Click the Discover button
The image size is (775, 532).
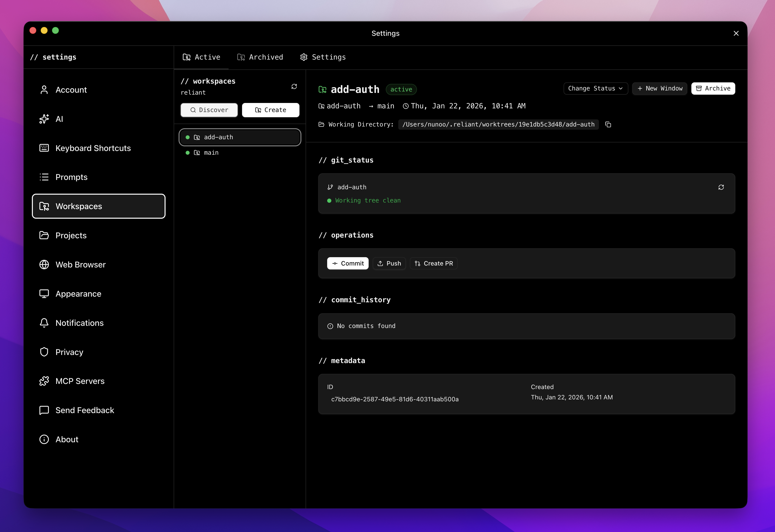pyautogui.click(x=209, y=110)
